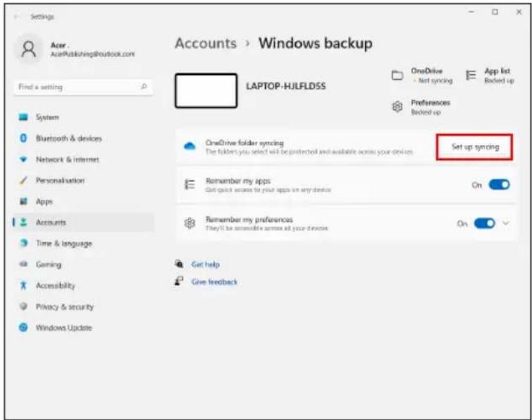This screenshot has height=420, width=532.
Task: Click the search magnifier icon
Action: (x=144, y=86)
